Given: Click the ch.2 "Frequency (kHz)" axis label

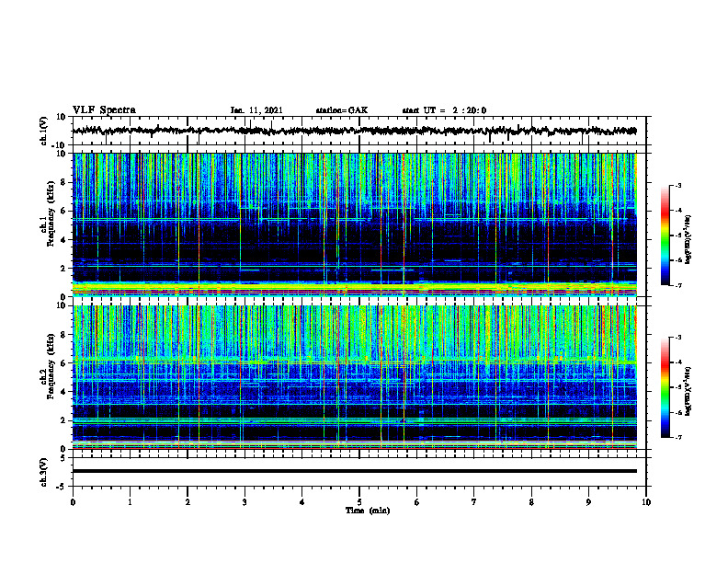Looking at the screenshot, I should click(51, 366).
